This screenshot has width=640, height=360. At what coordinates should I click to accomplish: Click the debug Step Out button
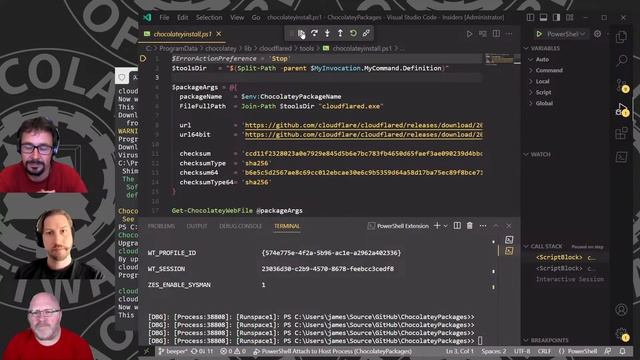340,33
